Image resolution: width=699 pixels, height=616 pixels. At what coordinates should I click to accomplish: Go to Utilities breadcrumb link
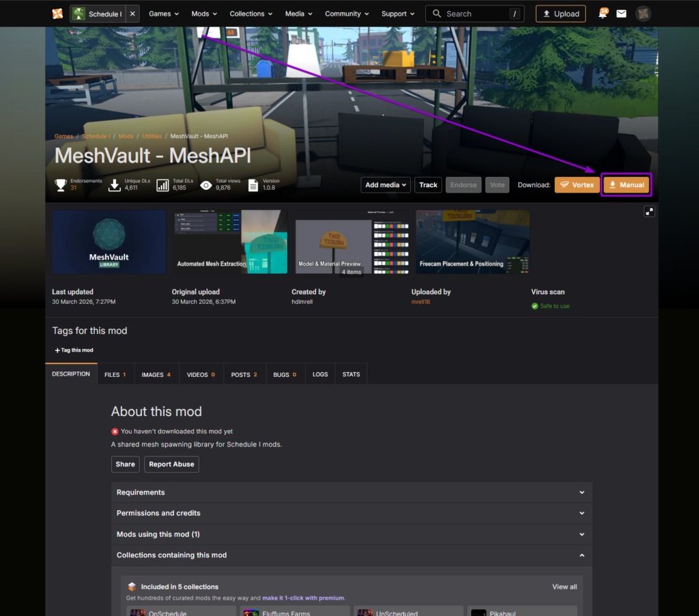152,136
